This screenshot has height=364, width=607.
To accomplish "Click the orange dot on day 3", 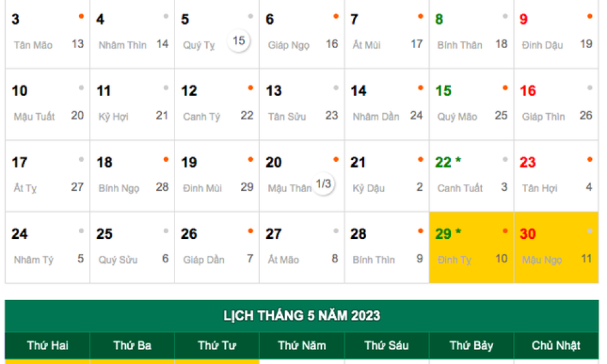I will (x=82, y=16).
